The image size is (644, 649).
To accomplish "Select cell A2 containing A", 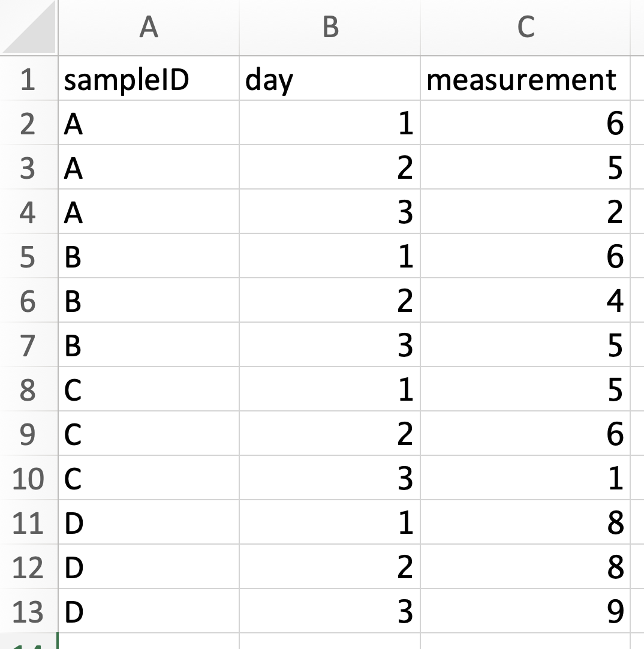I will click(148, 124).
